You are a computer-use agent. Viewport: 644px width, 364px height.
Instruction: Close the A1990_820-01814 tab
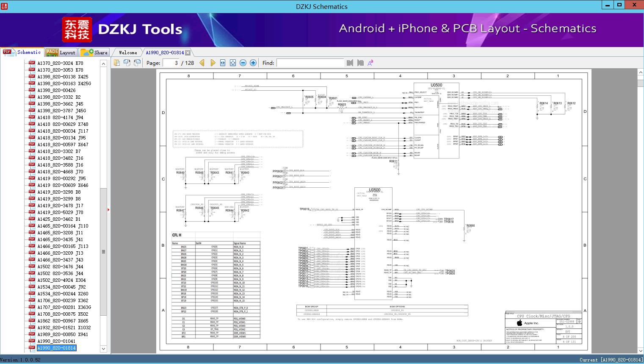click(188, 53)
